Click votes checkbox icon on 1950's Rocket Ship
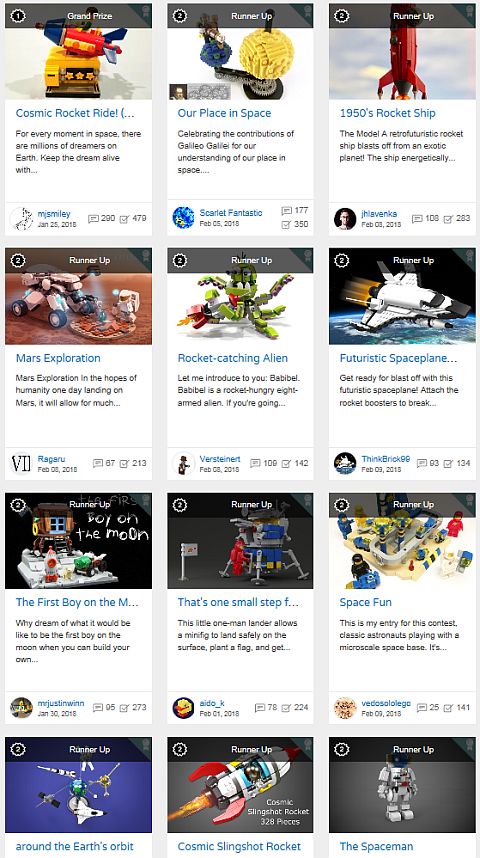480x858 pixels. [448, 218]
